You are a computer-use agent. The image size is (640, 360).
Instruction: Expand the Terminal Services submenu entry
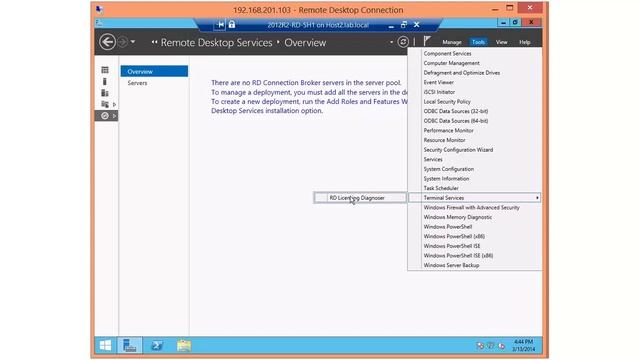point(475,198)
